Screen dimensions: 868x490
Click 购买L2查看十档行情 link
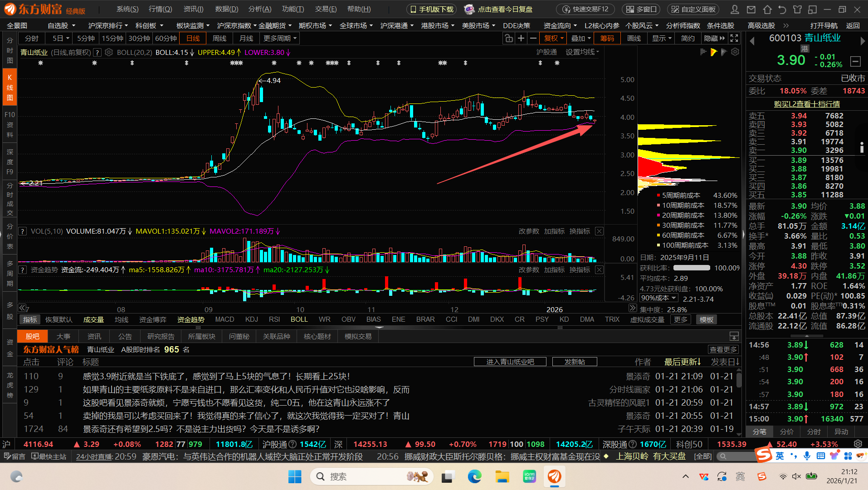pyautogui.click(x=807, y=104)
